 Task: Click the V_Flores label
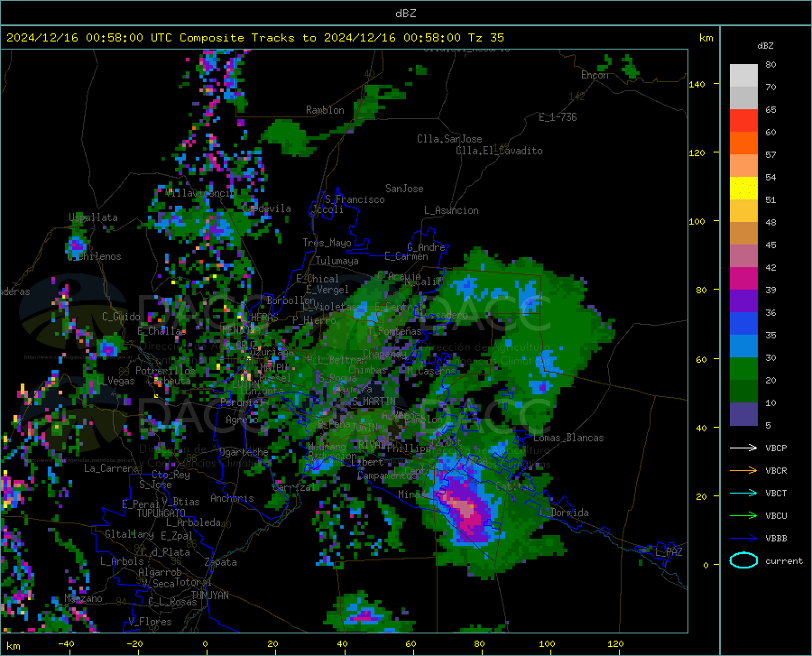point(150,622)
